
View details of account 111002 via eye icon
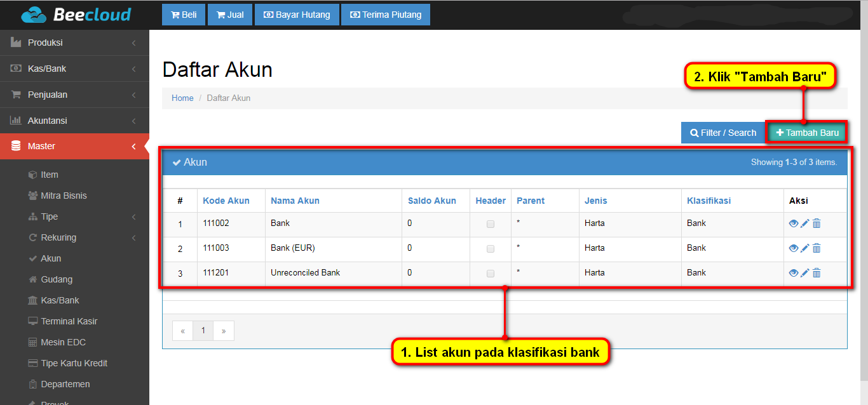click(x=793, y=223)
